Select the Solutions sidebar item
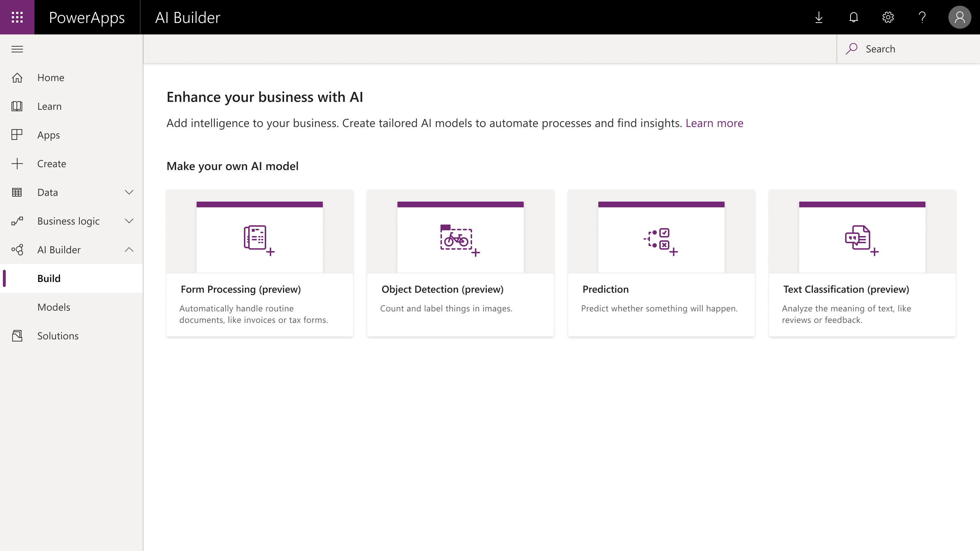The image size is (980, 551). (58, 335)
